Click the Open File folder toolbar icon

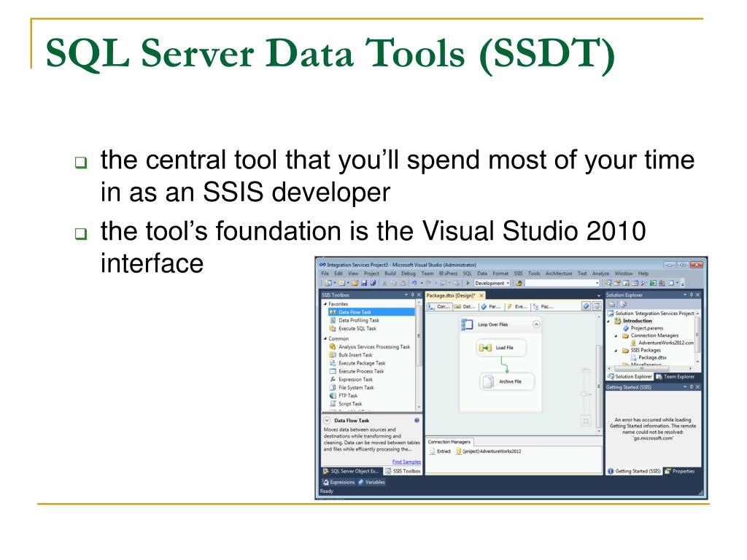(x=355, y=283)
